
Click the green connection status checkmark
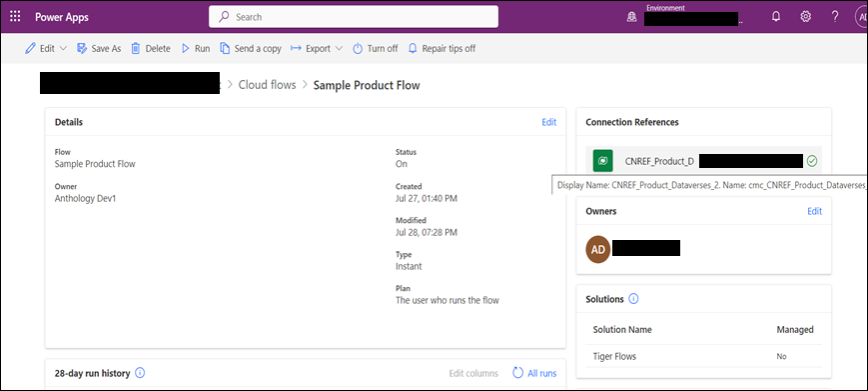(811, 161)
